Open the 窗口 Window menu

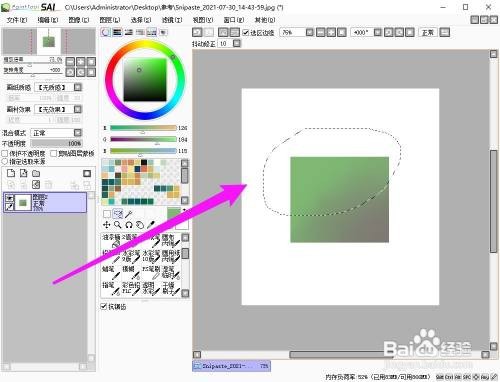(234, 20)
